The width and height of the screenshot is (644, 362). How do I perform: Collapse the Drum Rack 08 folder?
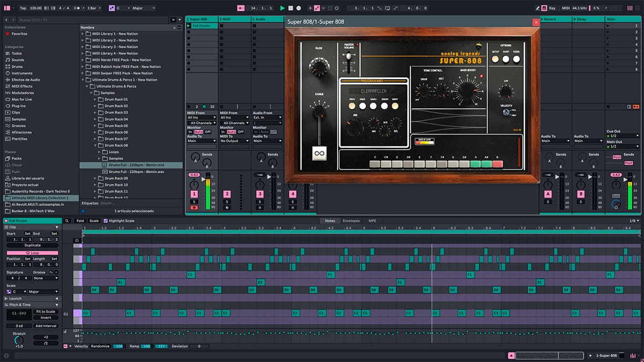click(x=96, y=145)
